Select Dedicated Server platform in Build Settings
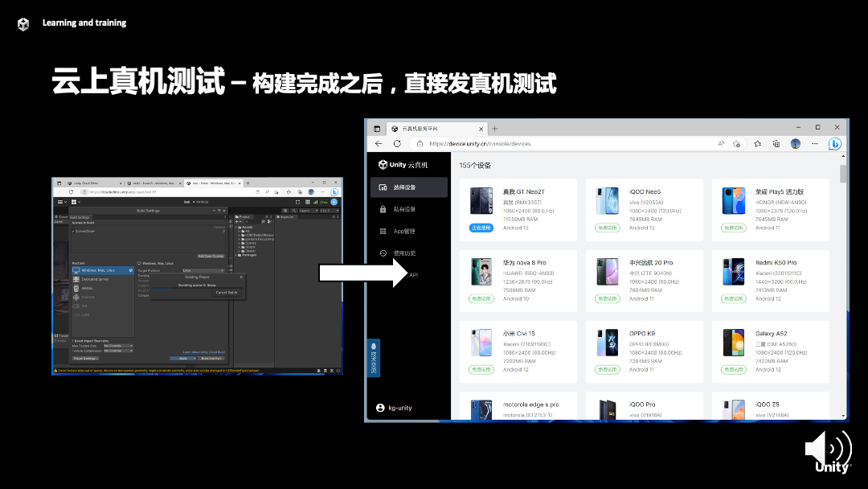This screenshot has width=868, height=489. [x=103, y=279]
